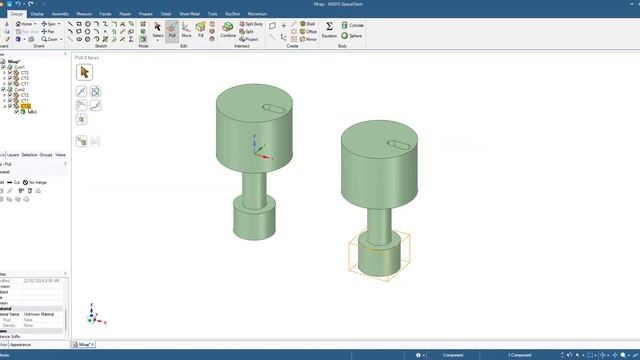Expand CT1 node under Cum1
640x360 pixels.
[5, 84]
